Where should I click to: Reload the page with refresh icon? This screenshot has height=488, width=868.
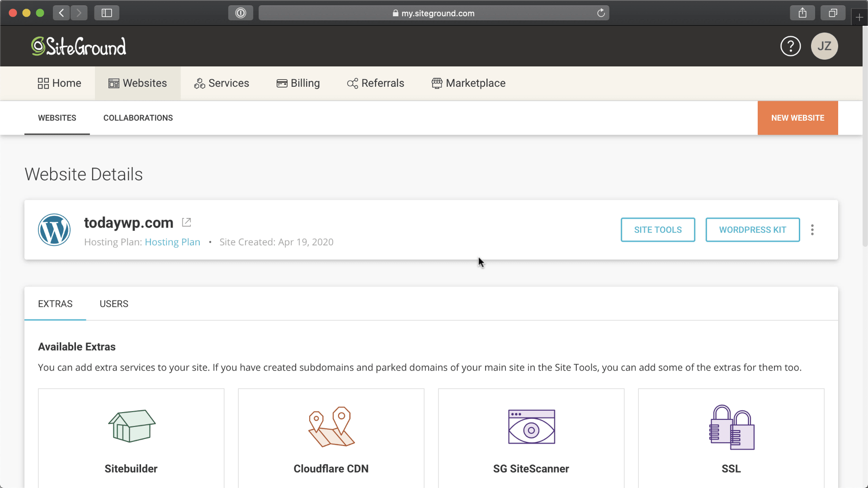coord(601,13)
